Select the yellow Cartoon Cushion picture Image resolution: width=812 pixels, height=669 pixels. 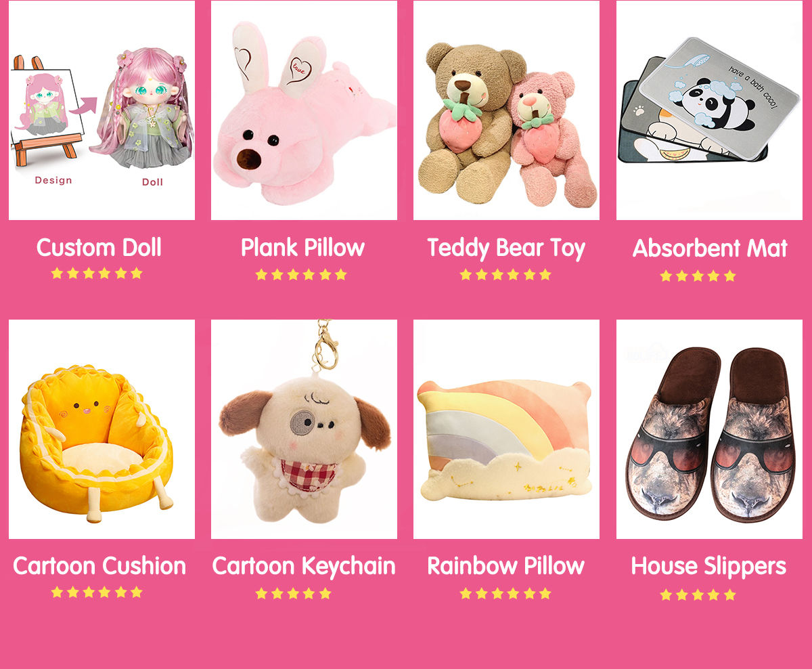(101, 429)
